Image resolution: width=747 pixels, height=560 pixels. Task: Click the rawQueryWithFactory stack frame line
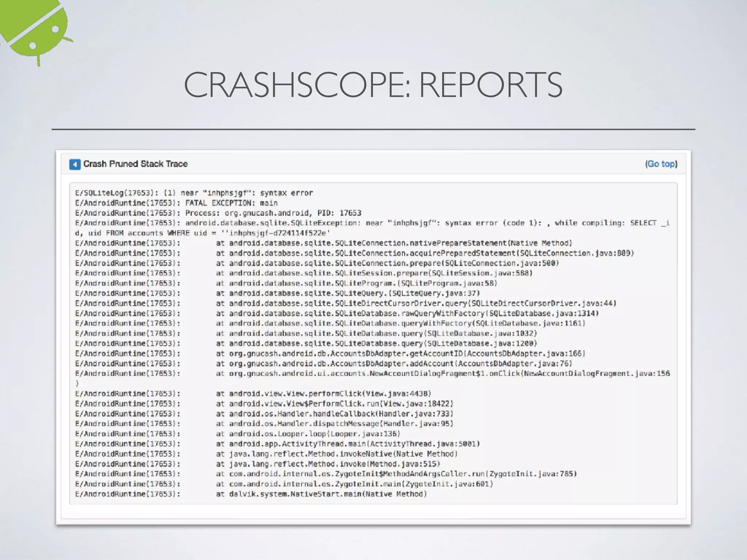coord(337,314)
